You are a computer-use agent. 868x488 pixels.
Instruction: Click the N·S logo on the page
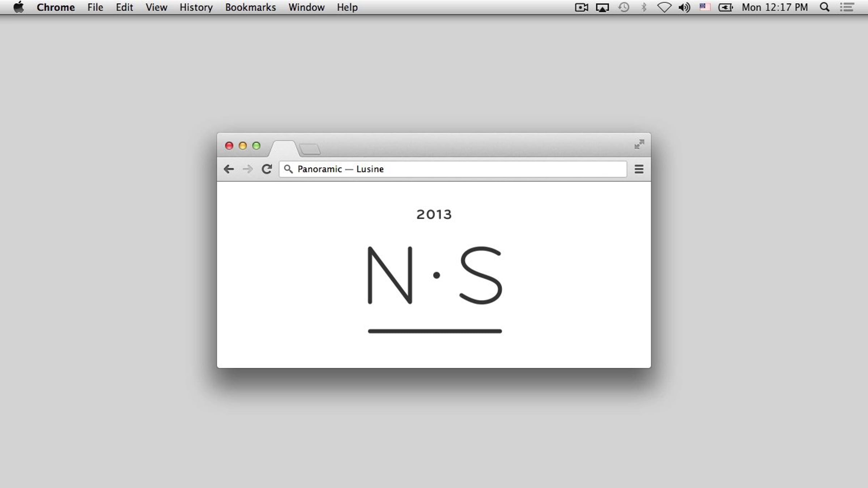[x=434, y=275]
